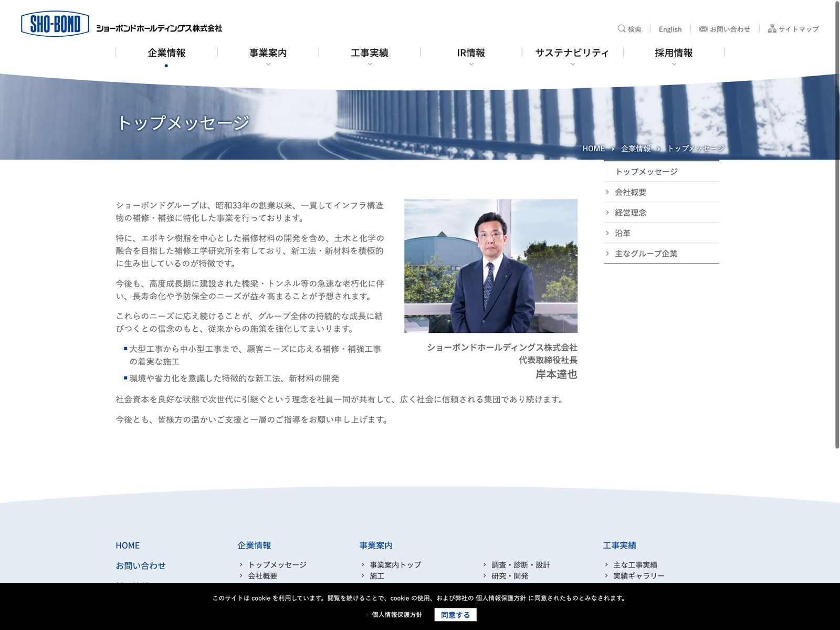Select 経営理念 in the side menu
This screenshot has height=630, width=840.
(x=631, y=213)
